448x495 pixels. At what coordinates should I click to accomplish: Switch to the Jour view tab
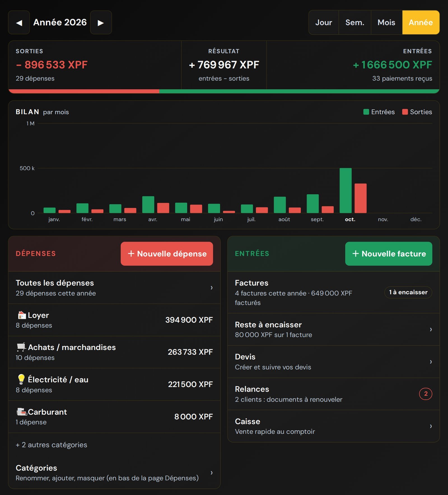tap(324, 22)
